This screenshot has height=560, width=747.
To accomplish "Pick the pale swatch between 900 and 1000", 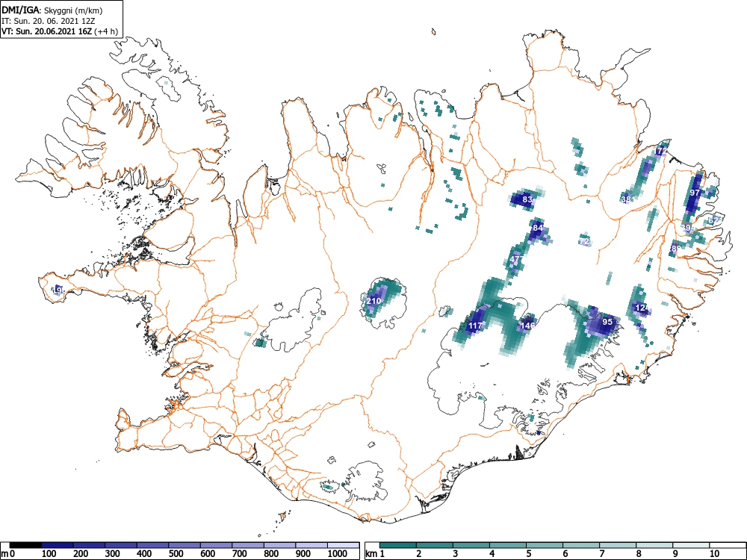I will pyautogui.click(x=311, y=545).
